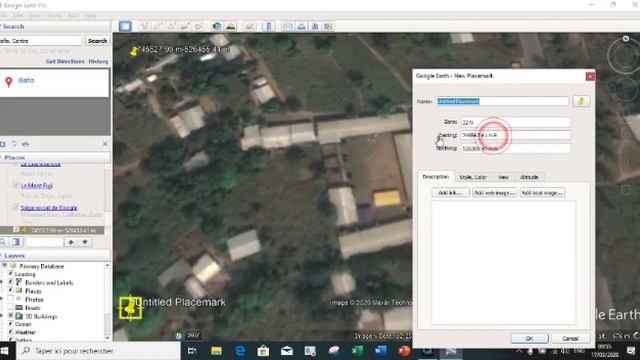This screenshot has height=360, width=640.
Task: Activate the ruler tool icon
Action: (269, 27)
